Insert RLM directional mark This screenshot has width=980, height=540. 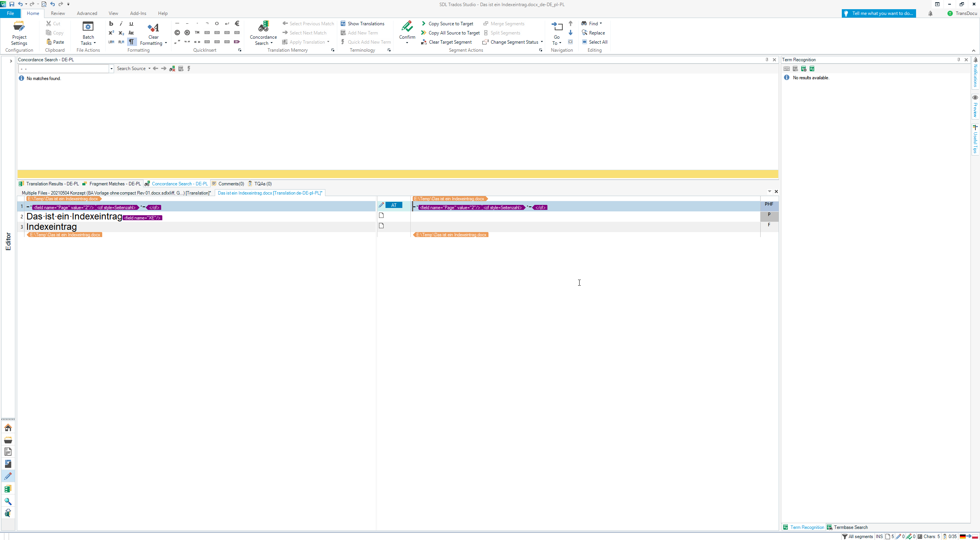click(121, 42)
